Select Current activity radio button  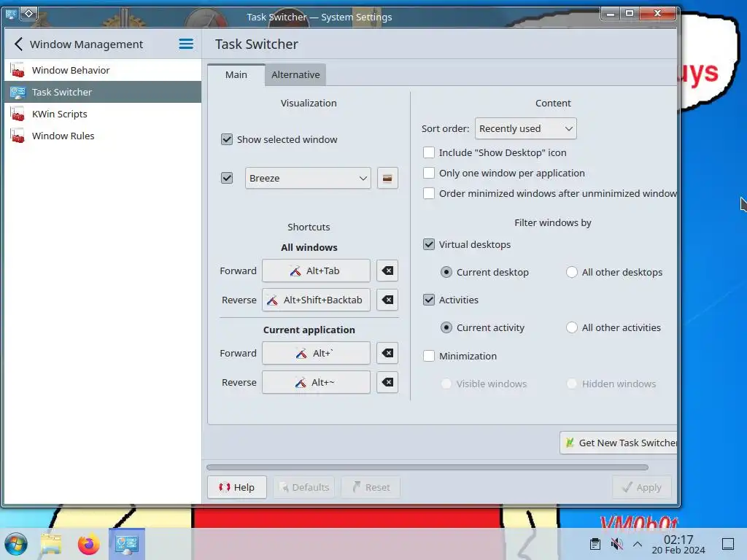(x=446, y=327)
